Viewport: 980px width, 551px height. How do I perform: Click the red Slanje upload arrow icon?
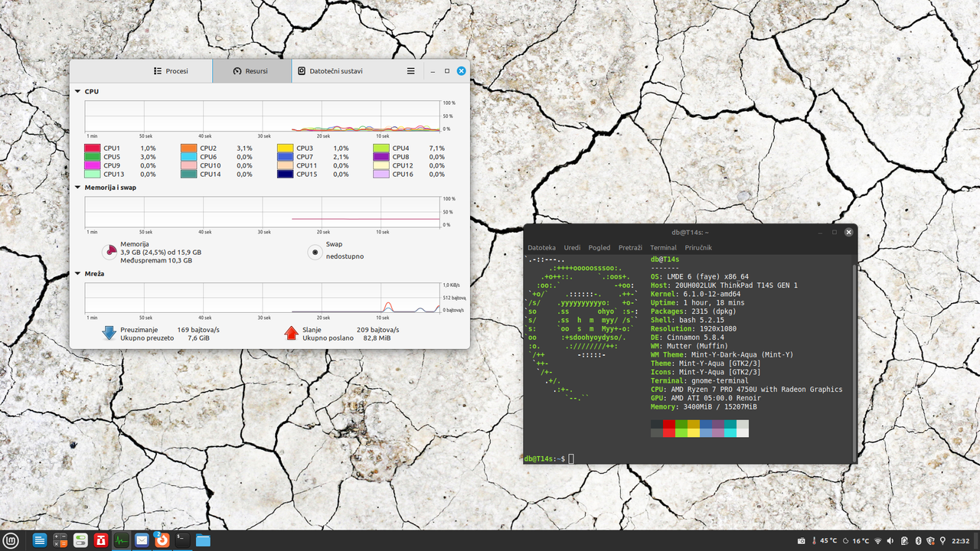click(291, 333)
